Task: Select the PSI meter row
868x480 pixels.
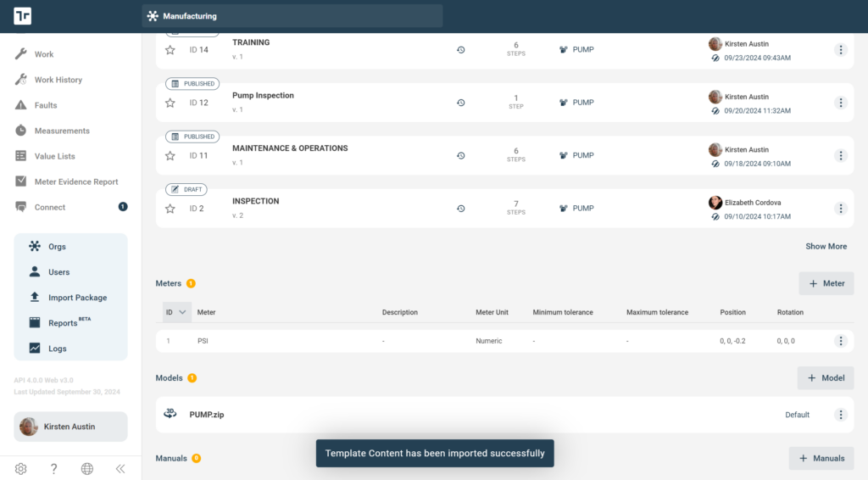Action: [504, 341]
